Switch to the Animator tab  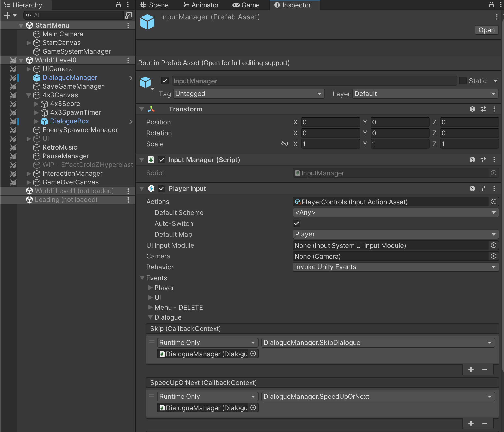click(201, 5)
